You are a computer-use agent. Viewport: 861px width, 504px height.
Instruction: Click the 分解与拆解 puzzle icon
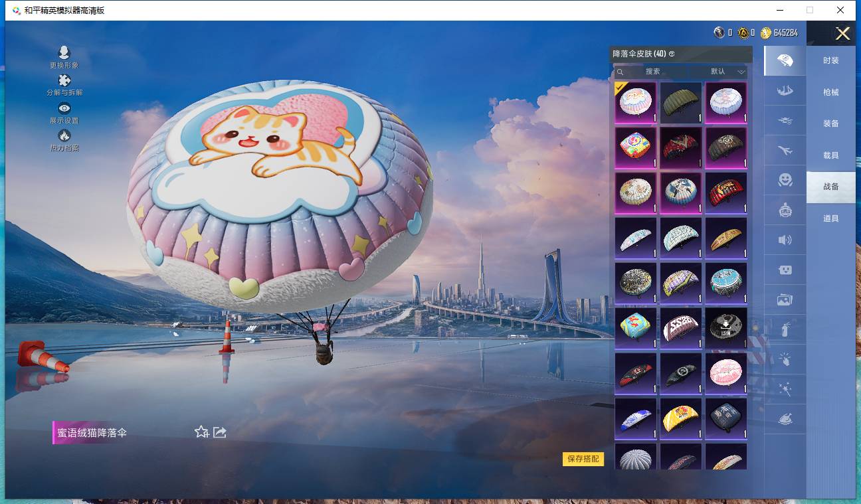coord(64,81)
